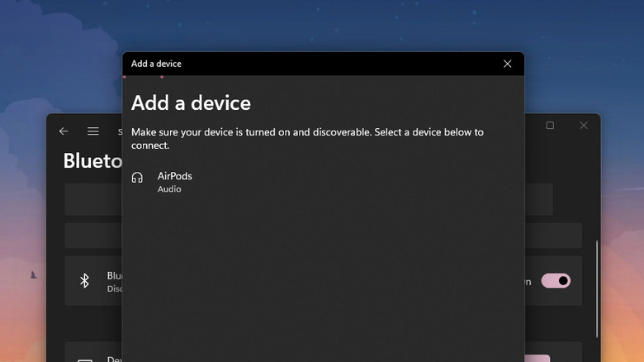
Task: Click the headphones icon beside AirPods
Action: click(x=138, y=178)
